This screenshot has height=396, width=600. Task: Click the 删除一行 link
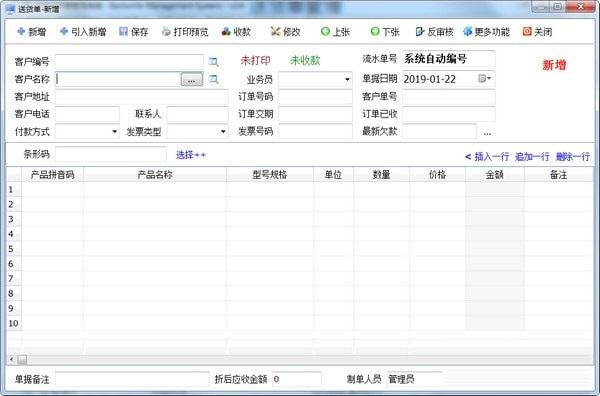573,156
